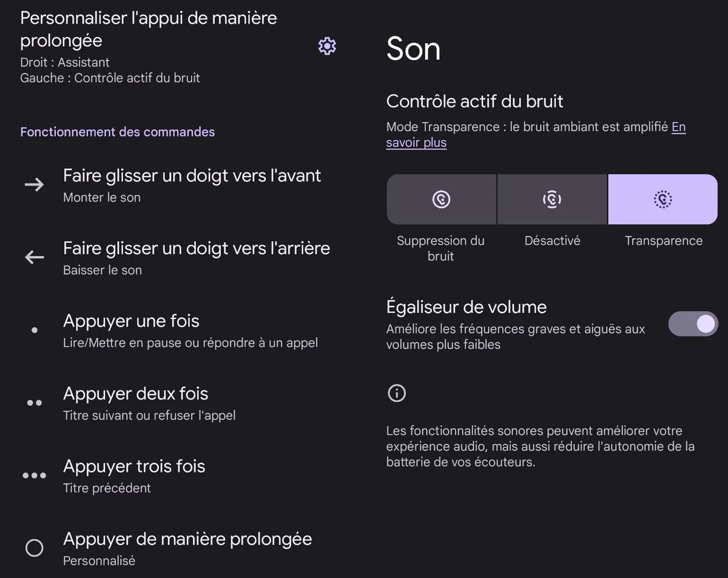728x578 pixels.
Task: Tap the circle icon for long press
Action: pos(35,548)
